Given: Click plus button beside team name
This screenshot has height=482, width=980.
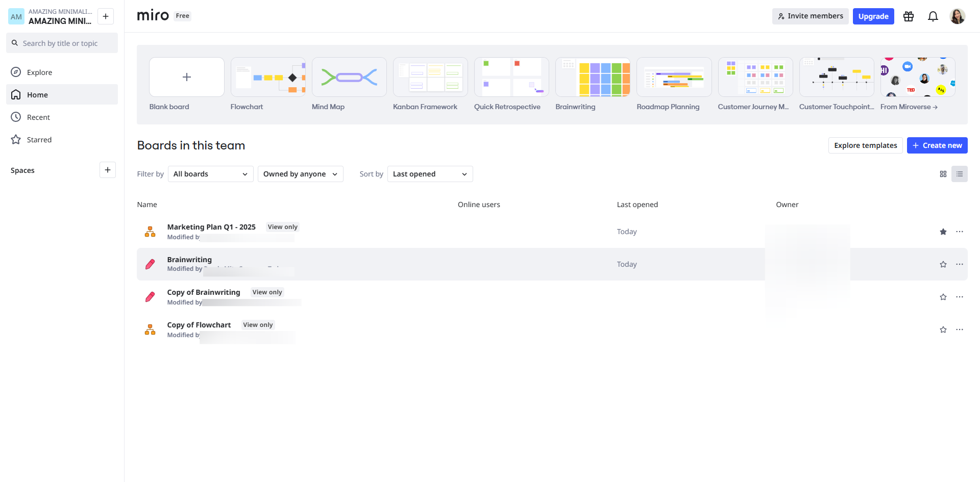Looking at the screenshot, I should (x=106, y=16).
